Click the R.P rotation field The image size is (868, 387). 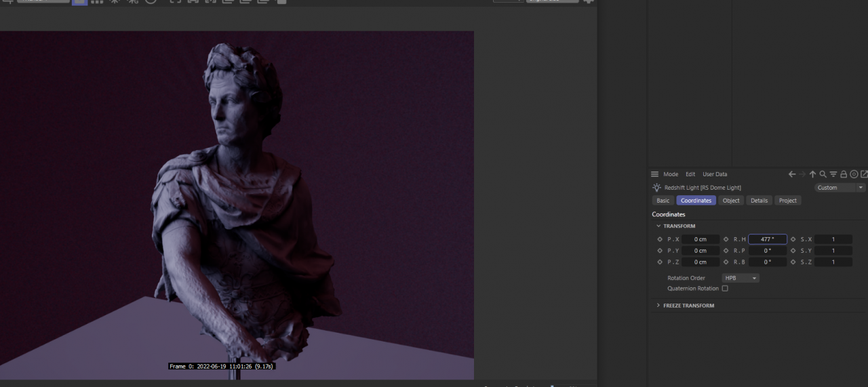768,251
